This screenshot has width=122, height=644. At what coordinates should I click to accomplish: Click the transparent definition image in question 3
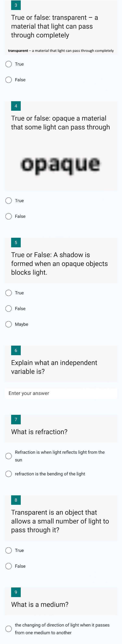(x=61, y=50)
